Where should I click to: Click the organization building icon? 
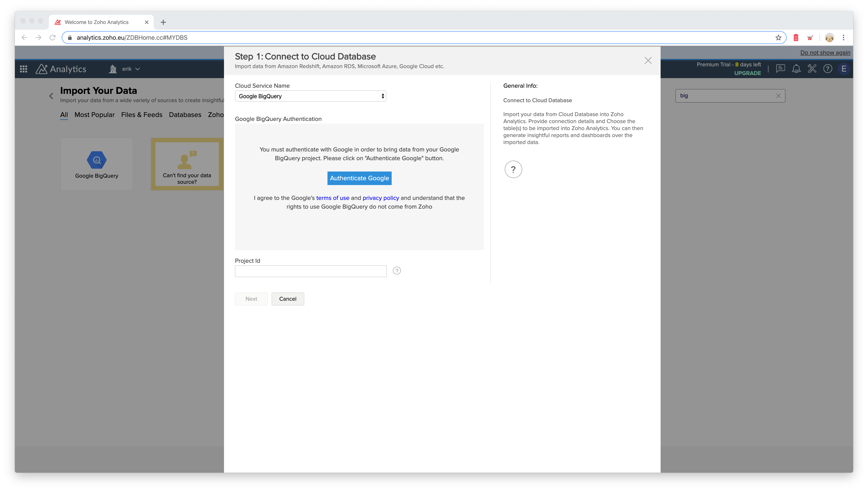[x=113, y=69]
